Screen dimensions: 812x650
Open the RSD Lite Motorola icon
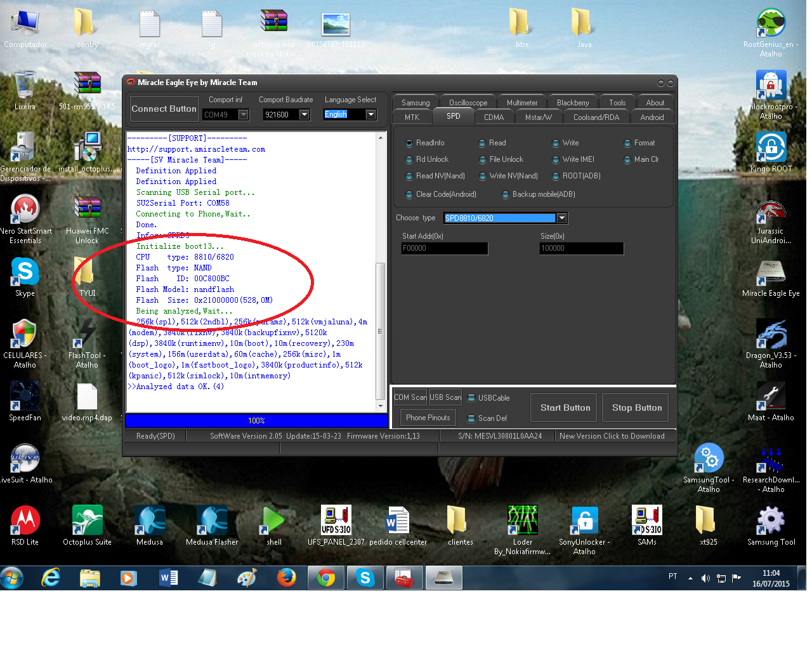point(25,521)
